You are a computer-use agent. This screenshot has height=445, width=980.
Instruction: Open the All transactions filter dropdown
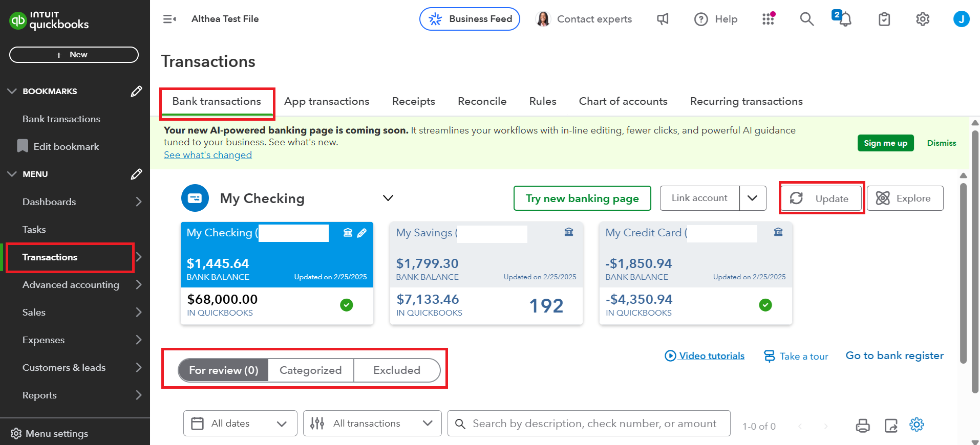372,424
